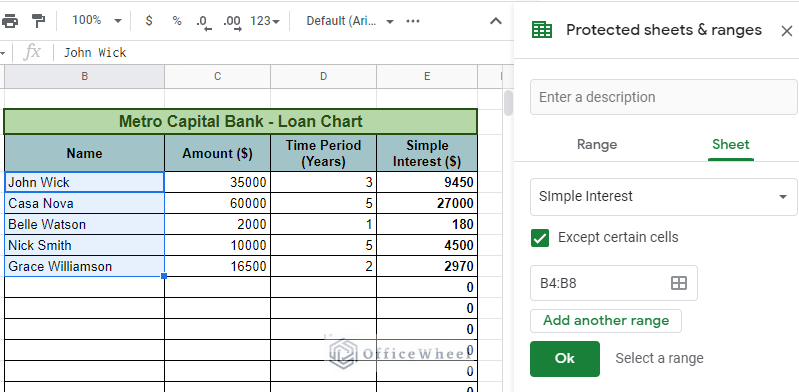Select the Nick Smith cell
This screenshot has width=799, height=392.
85,245
